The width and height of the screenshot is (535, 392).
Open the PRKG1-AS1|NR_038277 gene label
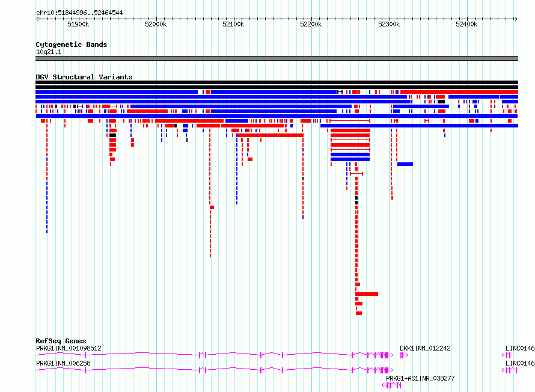coord(420,378)
